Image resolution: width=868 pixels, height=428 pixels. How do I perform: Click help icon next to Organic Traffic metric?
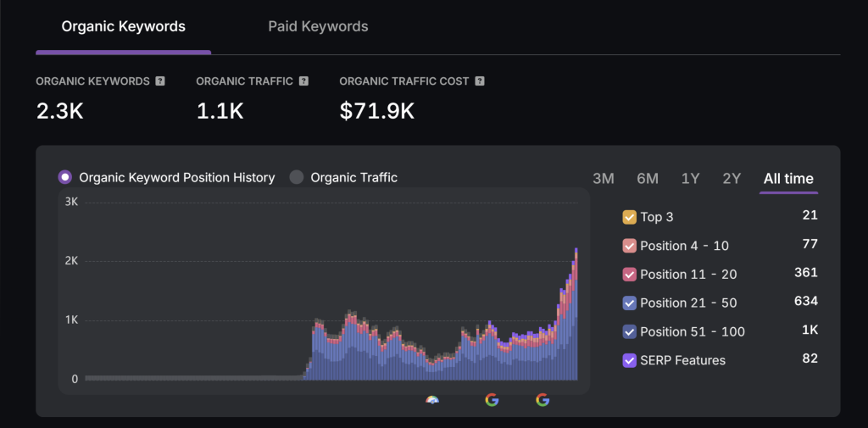click(x=303, y=81)
